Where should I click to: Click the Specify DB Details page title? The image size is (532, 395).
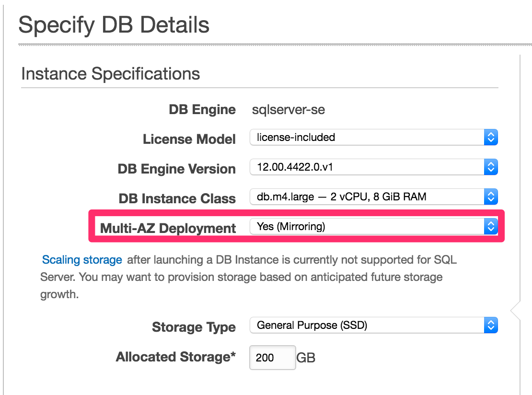coord(114,25)
